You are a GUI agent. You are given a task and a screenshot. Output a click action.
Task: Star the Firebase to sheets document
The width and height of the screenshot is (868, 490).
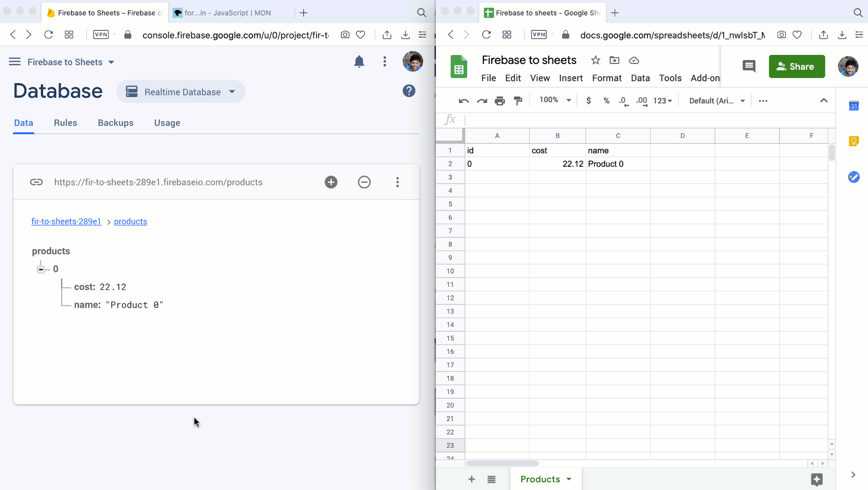(x=595, y=60)
